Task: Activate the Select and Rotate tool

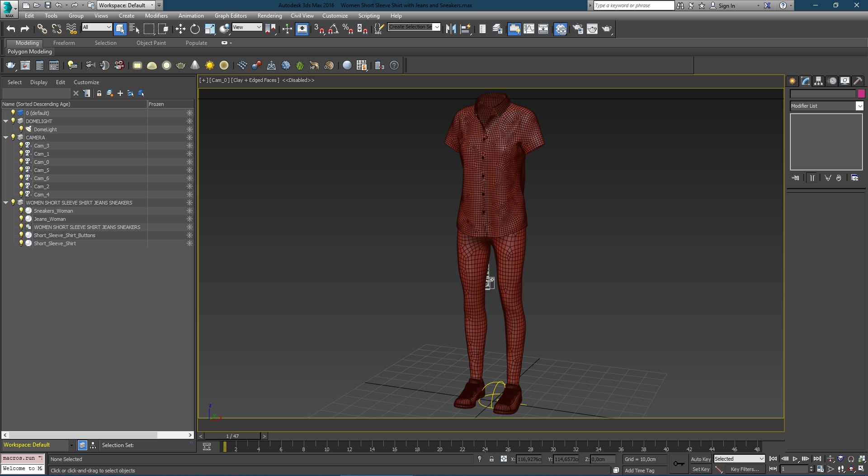Action: pos(195,29)
